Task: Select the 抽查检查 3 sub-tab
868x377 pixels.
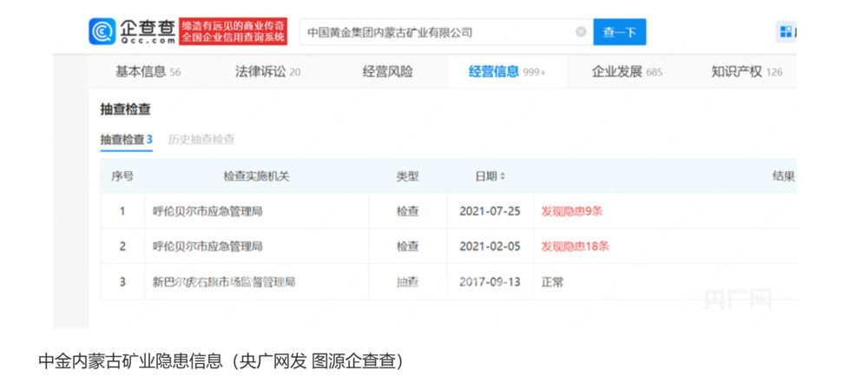Action: click(x=126, y=140)
